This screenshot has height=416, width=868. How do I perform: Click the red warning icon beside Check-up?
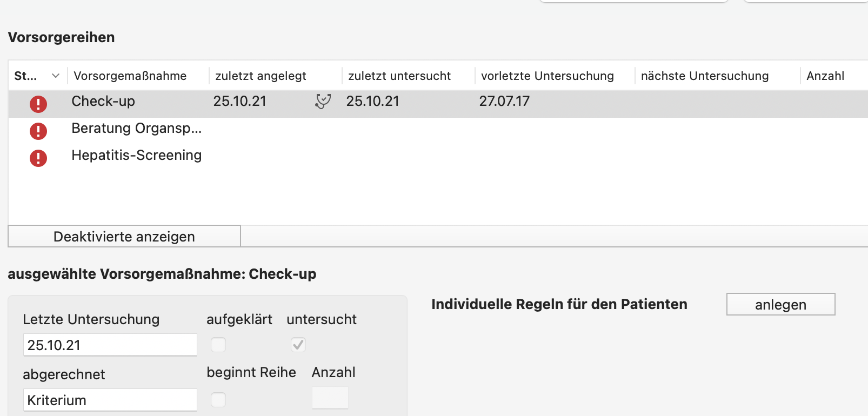(x=38, y=104)
